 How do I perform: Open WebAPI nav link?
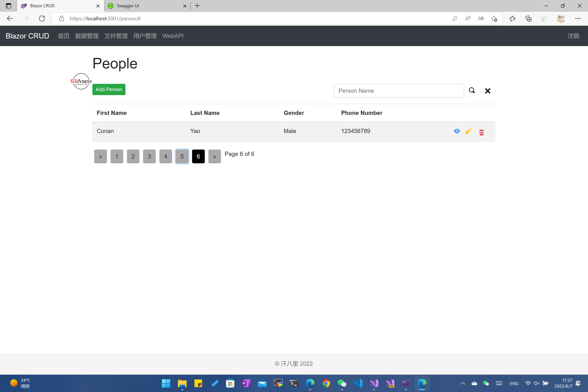tap(173, 36)
